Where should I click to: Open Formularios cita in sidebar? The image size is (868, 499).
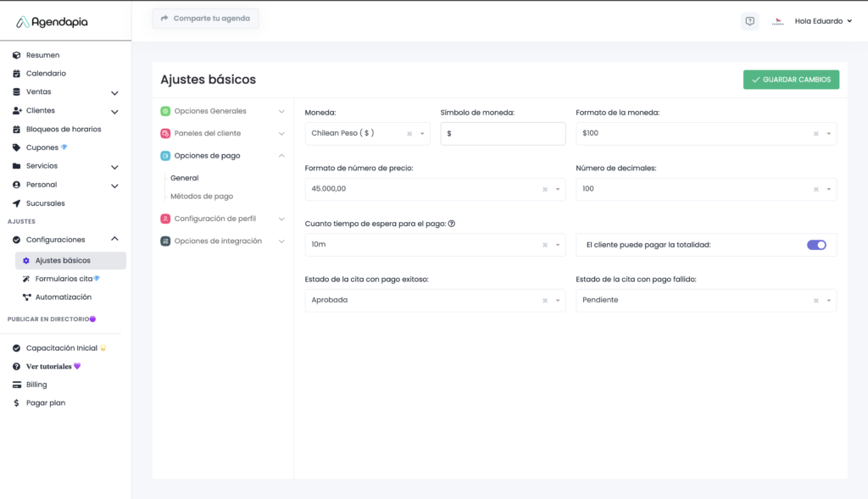[x=64, y=279]
